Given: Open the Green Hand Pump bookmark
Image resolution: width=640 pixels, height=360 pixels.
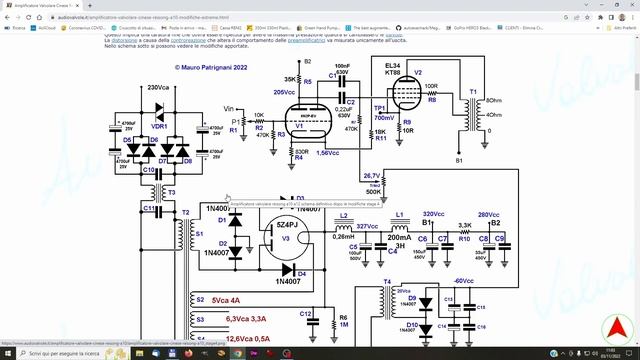Looking at the screenshot, I should coord(318,28).
